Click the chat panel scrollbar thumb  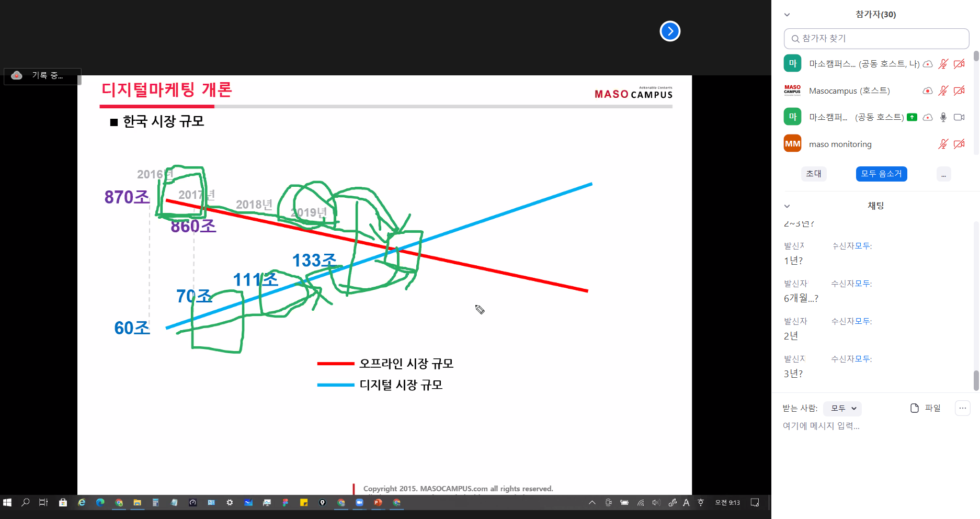976,380
